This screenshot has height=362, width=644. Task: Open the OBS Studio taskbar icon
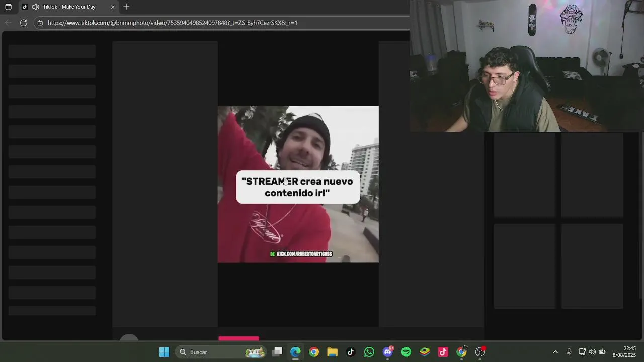coord(480,352)
